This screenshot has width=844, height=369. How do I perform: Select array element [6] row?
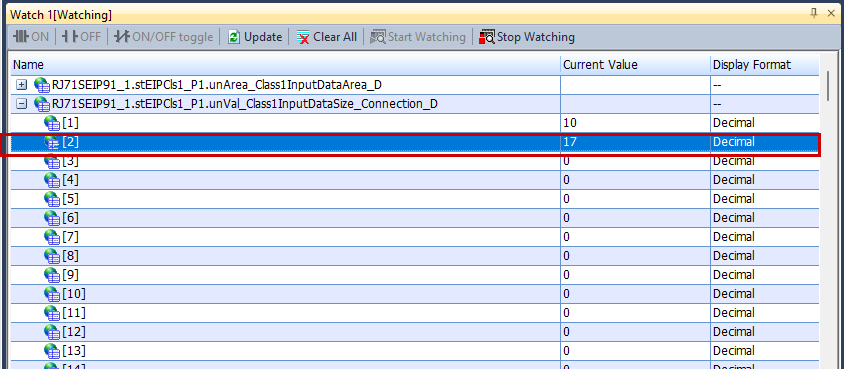tap(415, 218)
